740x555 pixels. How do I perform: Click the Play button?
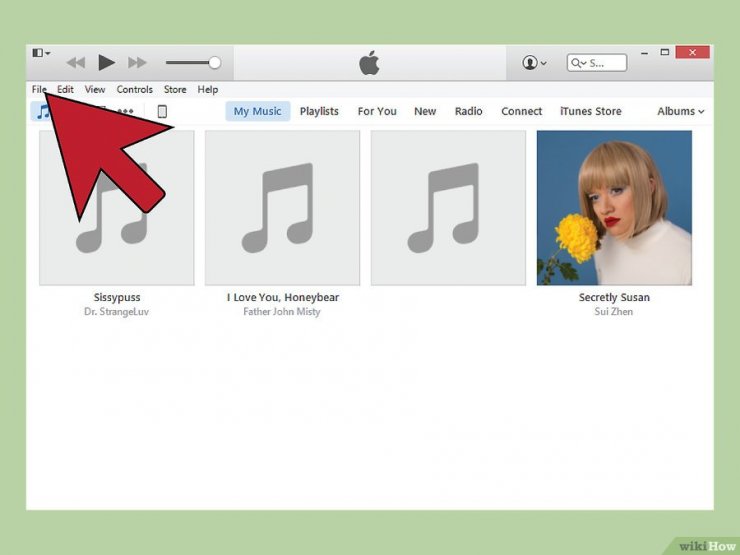(x=107, y=62)
